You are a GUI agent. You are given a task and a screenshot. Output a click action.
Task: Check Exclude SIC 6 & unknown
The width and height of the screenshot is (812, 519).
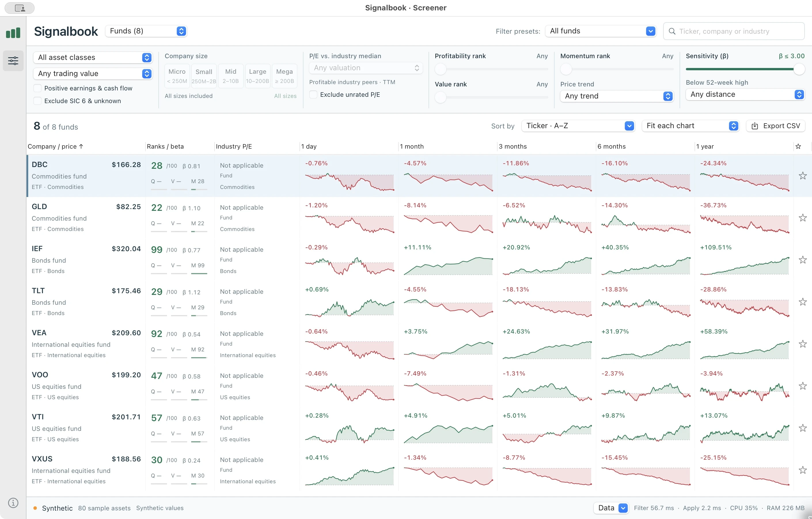pos(37,101)
